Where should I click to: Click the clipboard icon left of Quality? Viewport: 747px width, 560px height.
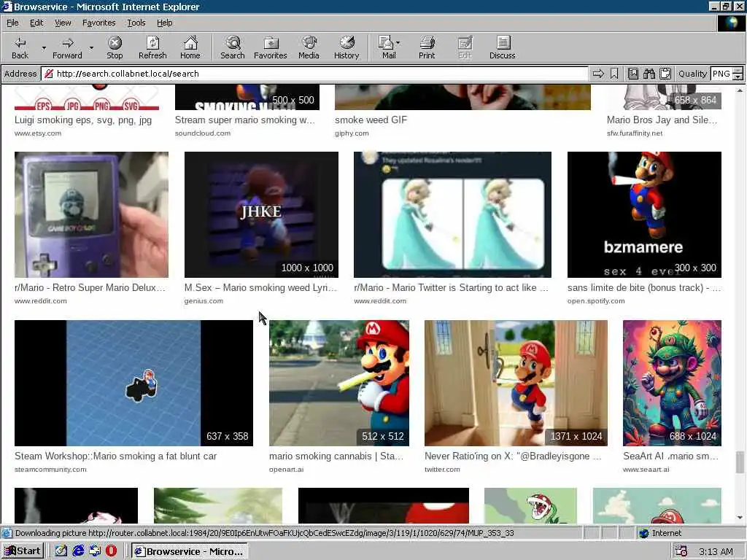click(x=665, y=74)
